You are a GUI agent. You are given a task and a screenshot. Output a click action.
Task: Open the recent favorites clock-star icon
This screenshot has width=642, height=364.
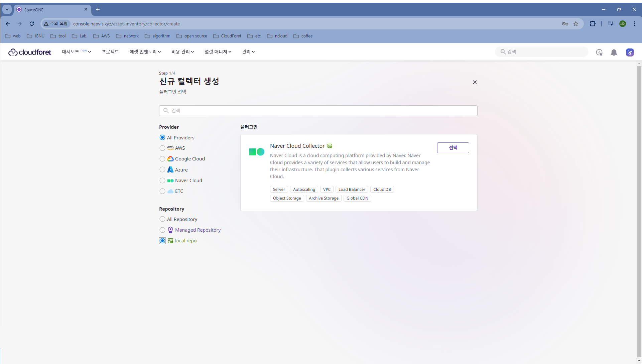[x=599, y=52]
